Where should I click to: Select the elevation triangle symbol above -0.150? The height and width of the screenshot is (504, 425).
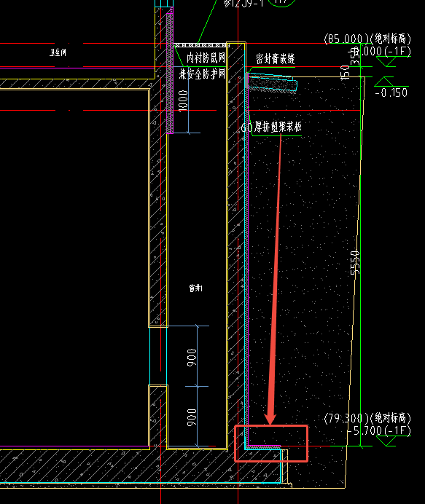click(x=384, y=82)
